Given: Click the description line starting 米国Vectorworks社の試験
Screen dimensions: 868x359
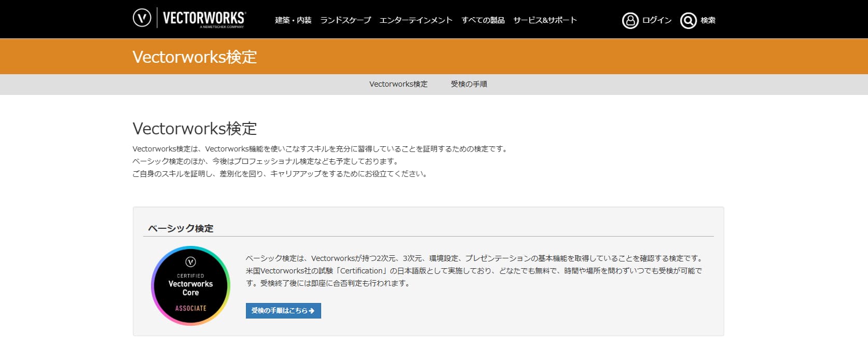Looking at the screenshot, I should point(474,271).
